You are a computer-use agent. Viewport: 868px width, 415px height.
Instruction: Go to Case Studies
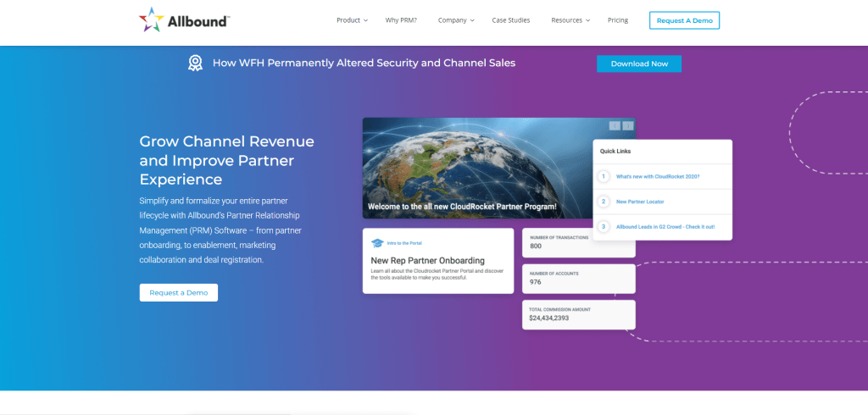point(511,20)
